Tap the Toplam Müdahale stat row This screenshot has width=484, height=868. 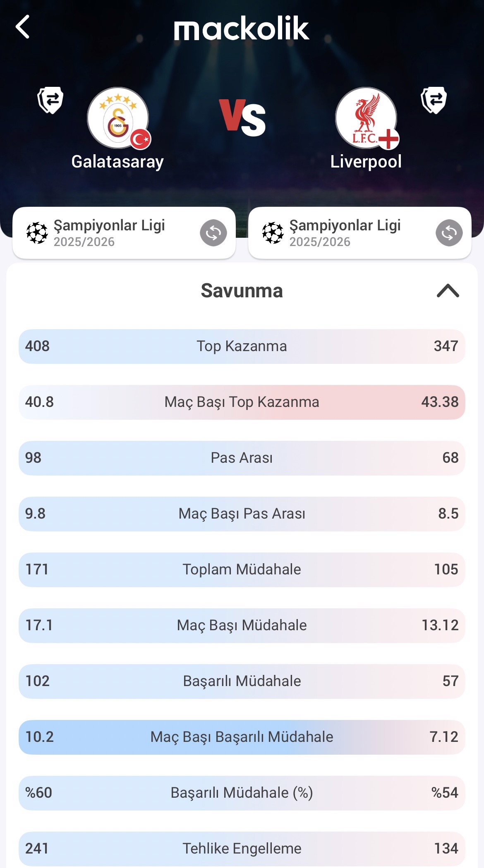242,570
